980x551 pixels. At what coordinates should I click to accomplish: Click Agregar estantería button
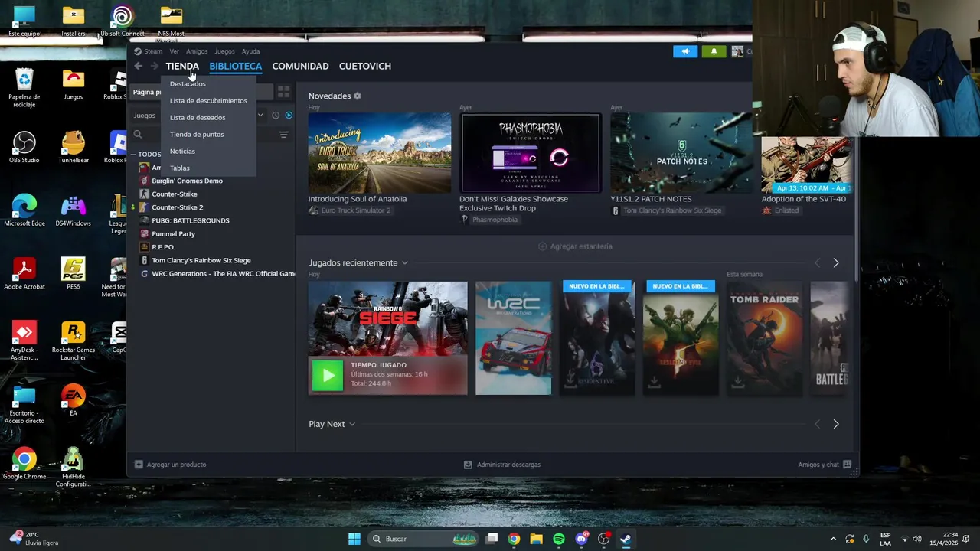tap(575, 246)
